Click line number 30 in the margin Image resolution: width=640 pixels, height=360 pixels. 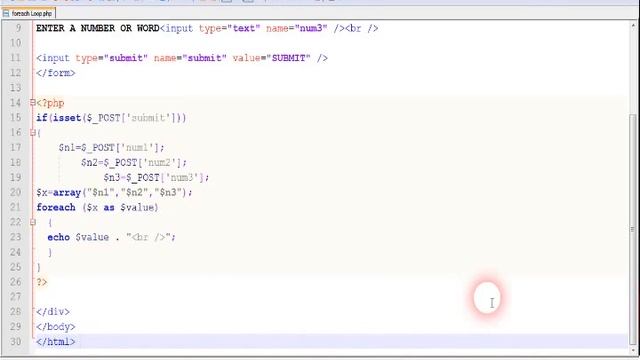pyautogui.click(x=16, y=342)
